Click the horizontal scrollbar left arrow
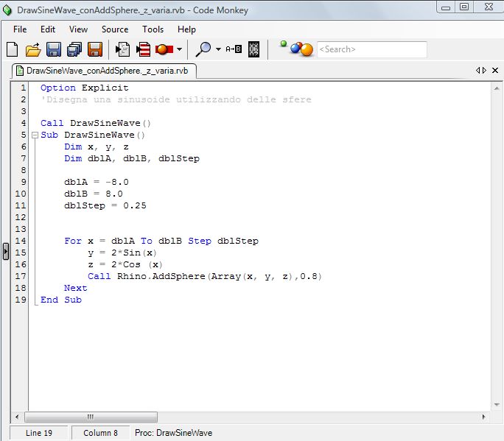The height and width of the screenshot is (441, 504). coord(17,417)
